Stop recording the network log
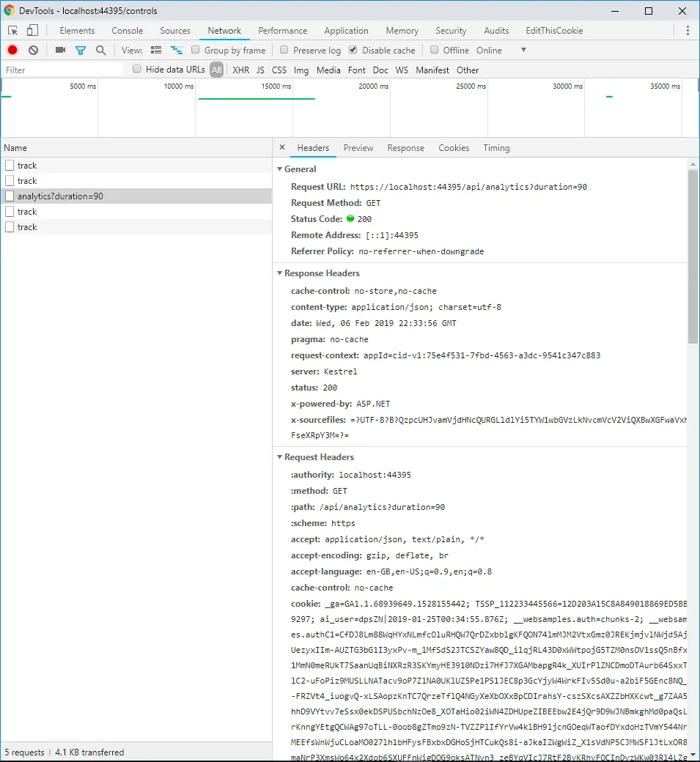 point(12,50)
